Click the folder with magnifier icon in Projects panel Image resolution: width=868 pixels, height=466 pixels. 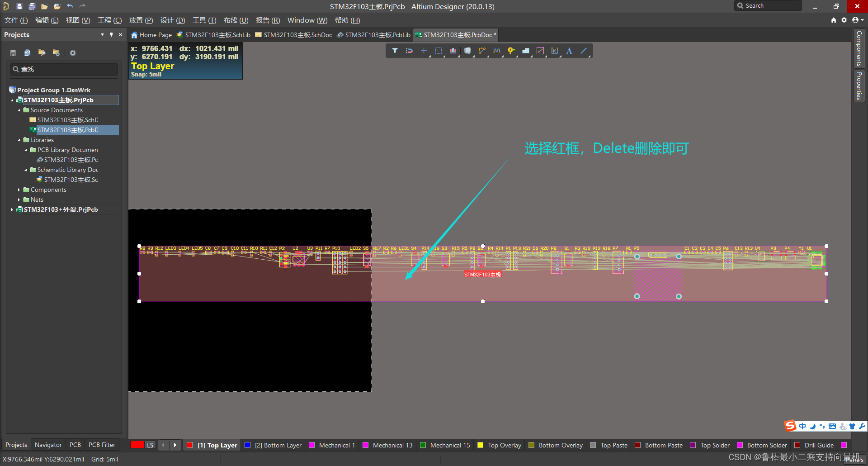point(42,53)
